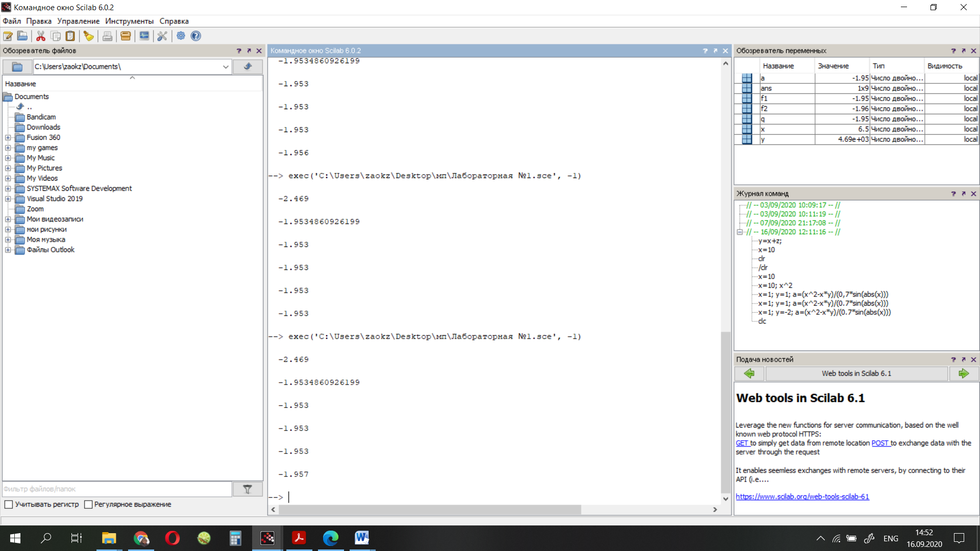This screenshot has height=551, width=980.
Task: Expand the Файлы Outlook folder
Action: [x=8, y=250]
